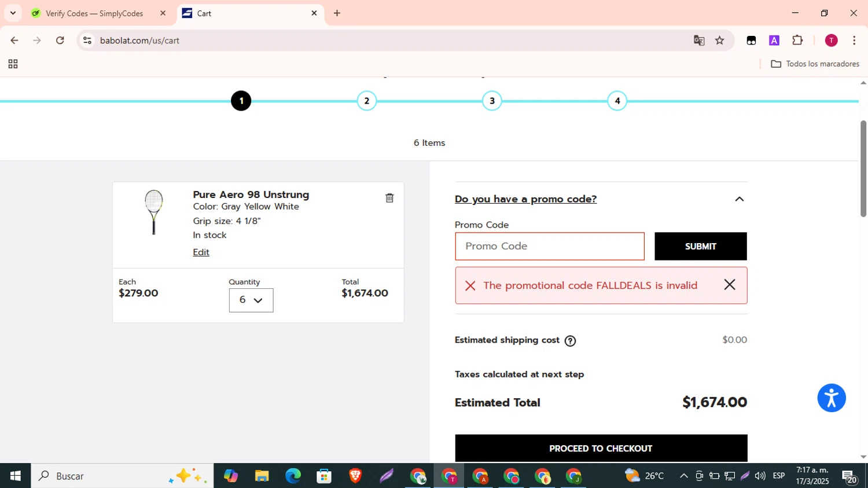Click the Buscar taskbar search box
The width and height of the screenshot is (868, 488).
pos(122,476)
